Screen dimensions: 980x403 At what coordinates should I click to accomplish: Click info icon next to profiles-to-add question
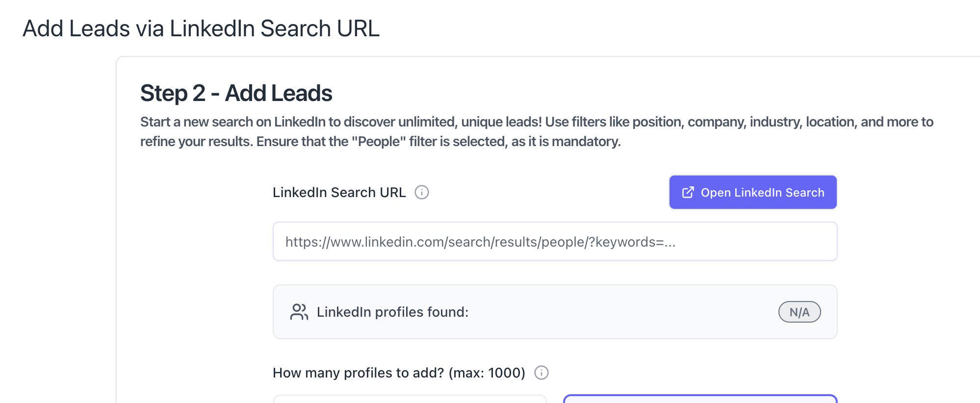point(541,373)
